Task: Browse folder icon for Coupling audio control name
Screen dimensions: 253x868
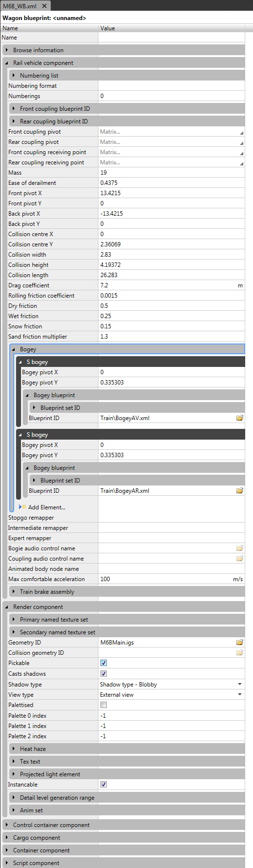Action: coord(239,559)
